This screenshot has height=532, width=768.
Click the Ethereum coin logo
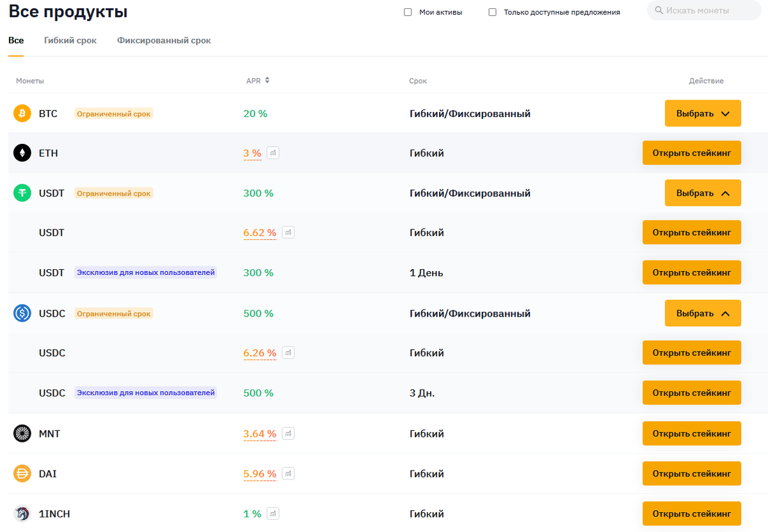coord(22,153)
